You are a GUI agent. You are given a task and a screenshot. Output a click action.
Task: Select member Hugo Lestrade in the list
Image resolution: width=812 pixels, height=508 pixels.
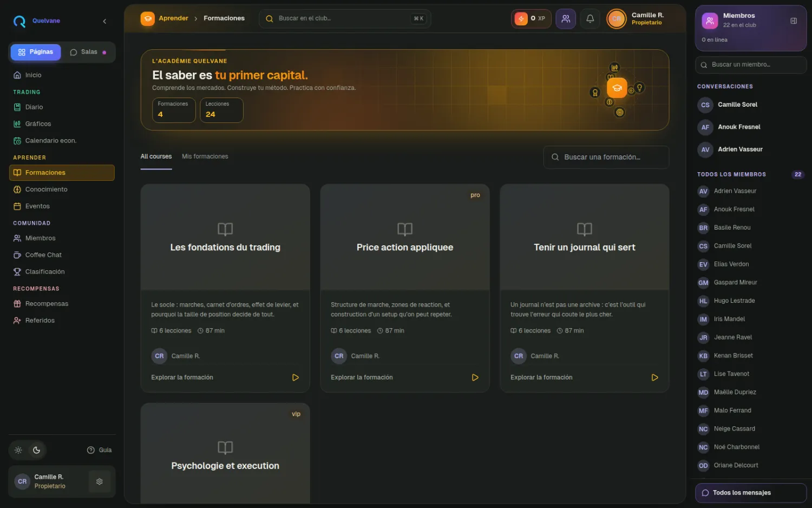(x=751, y=301)
